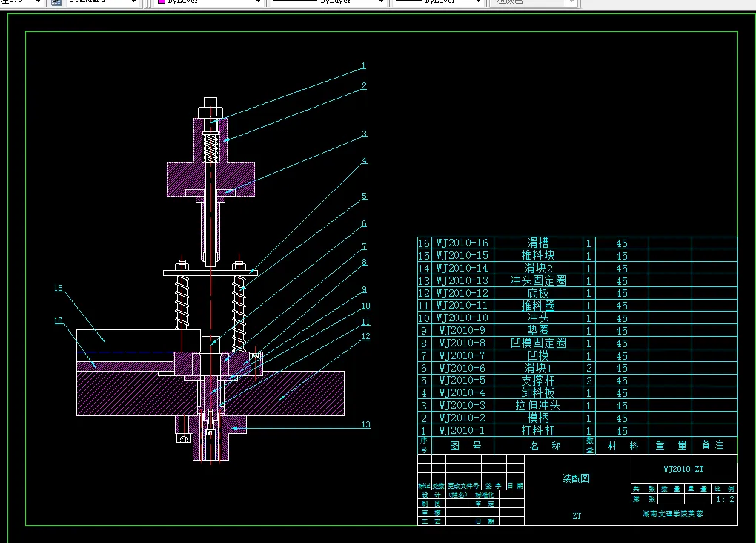
Task: Select the WJ2010.ZT drawing code text
Action: tap(683, 469)
